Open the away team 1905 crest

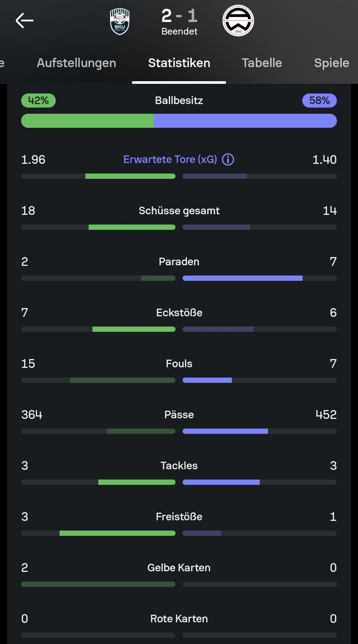coord(238,21)
